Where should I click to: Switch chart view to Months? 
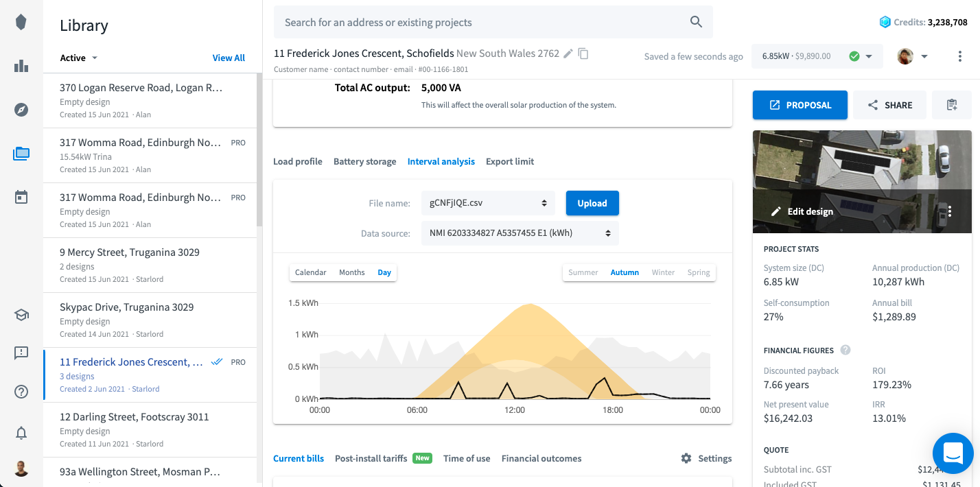click(351, 272)
